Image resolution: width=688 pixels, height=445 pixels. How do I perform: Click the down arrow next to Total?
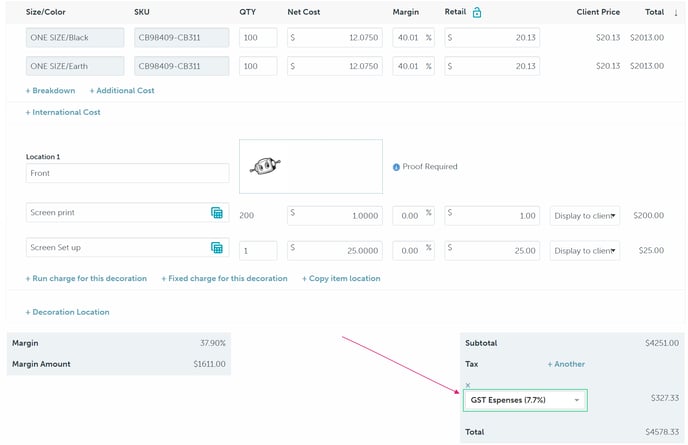675,13
